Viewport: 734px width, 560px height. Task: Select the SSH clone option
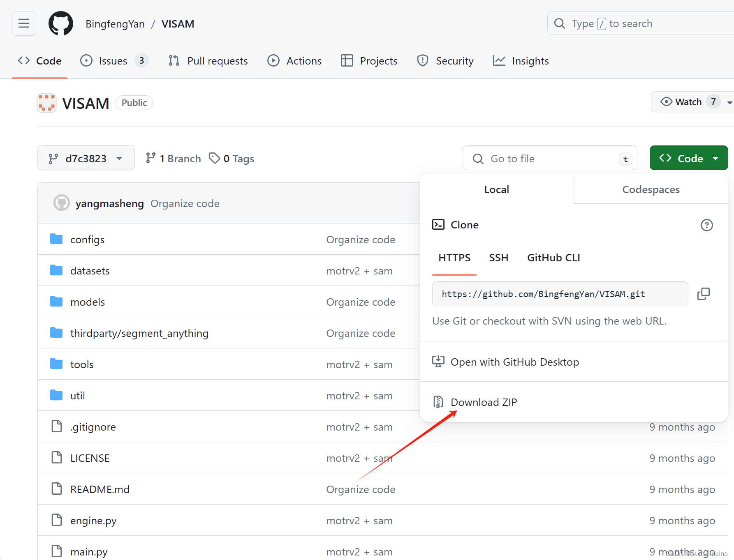coord(498,258)
